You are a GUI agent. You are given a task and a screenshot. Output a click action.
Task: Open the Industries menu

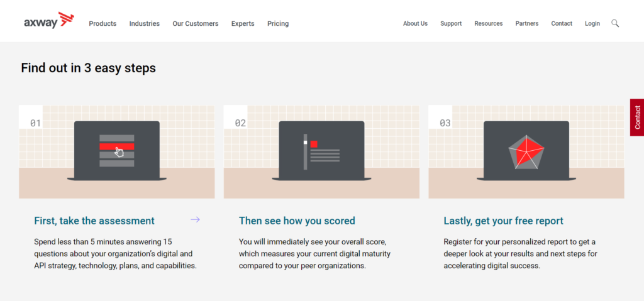click(x=145, y=24)
